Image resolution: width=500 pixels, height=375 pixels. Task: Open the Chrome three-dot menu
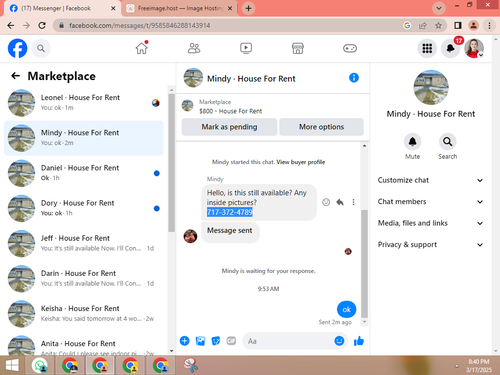[x=489, y=25]
